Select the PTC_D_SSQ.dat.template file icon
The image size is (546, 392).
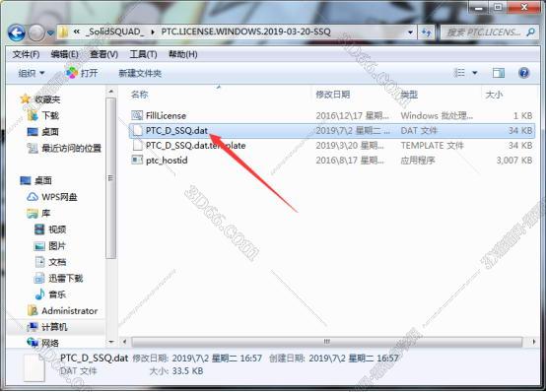coord(138,145)
